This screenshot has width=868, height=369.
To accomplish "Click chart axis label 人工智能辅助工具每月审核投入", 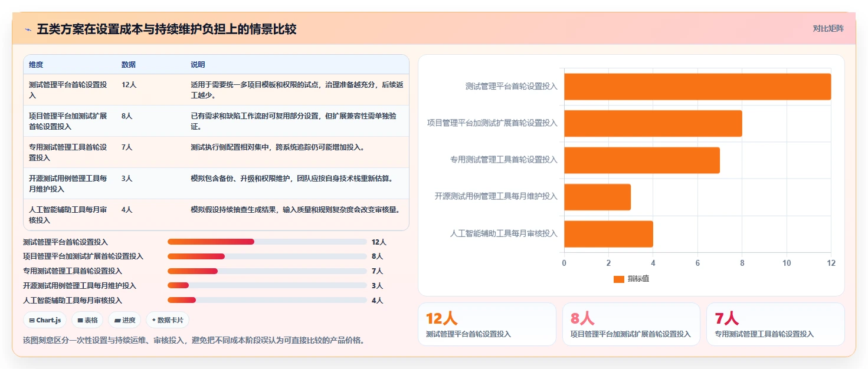I will coord(503,234).
